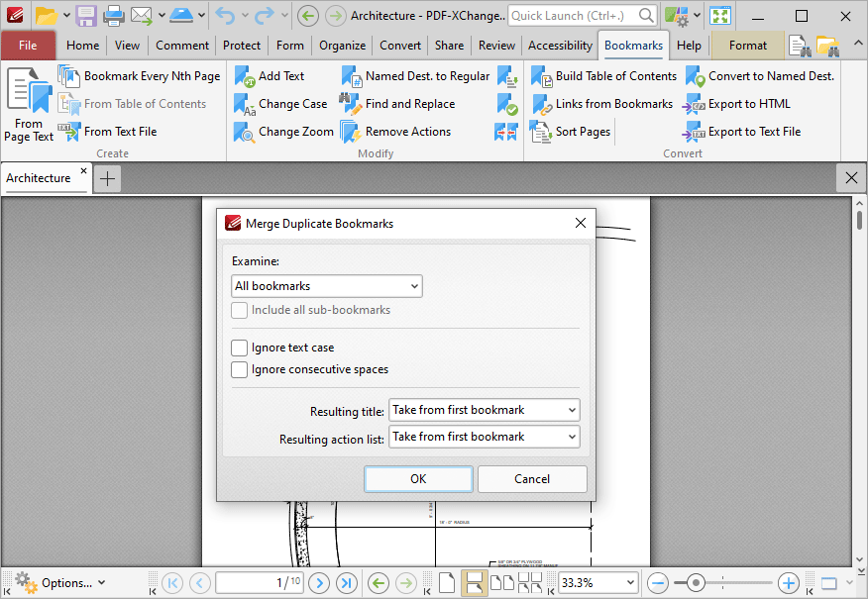Open the File menu tab
The image size is (868, 599).
[x=28, y=46]
